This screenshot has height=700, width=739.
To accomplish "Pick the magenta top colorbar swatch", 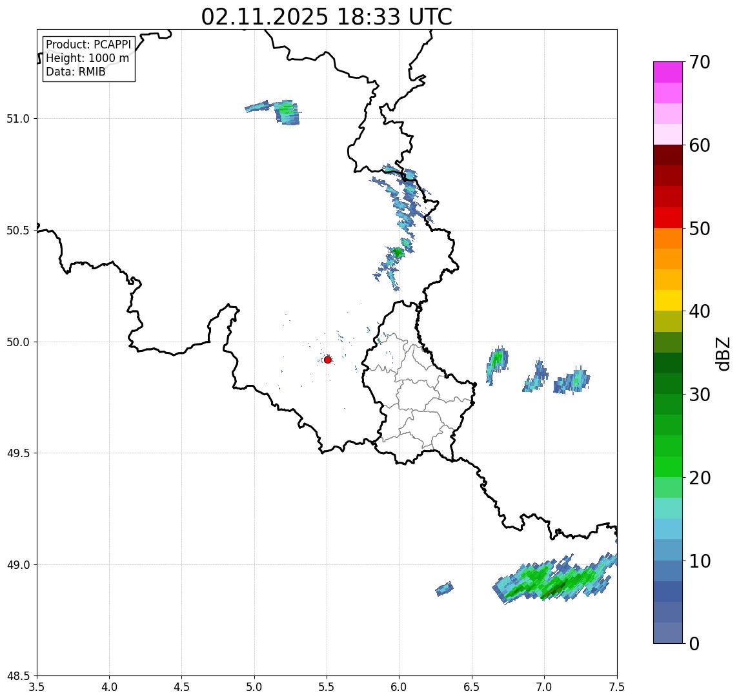I will 668,72.
